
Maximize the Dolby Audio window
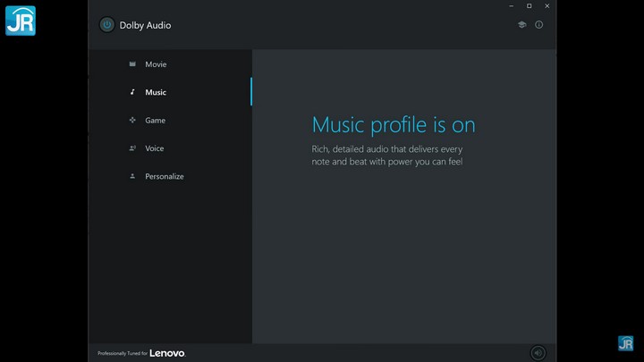pos(529,6)
